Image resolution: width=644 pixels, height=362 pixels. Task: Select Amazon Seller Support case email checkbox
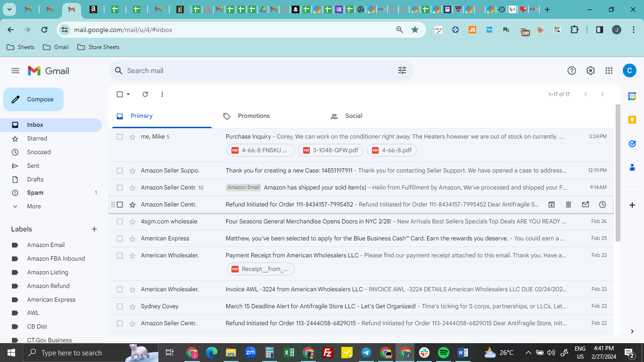click(x=120, y=171)
